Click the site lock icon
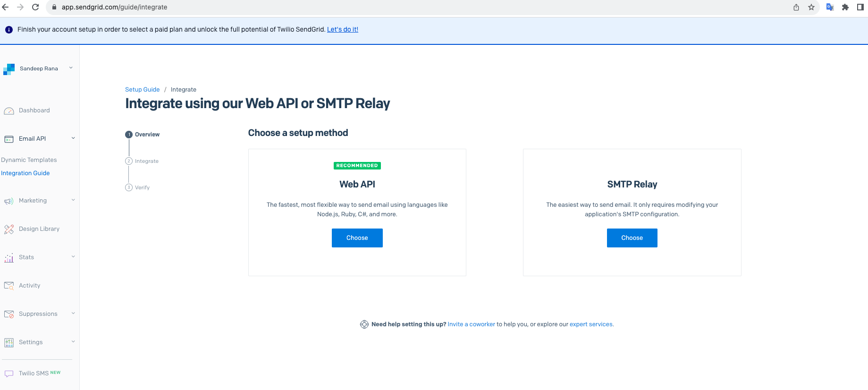 pos(54,7)
